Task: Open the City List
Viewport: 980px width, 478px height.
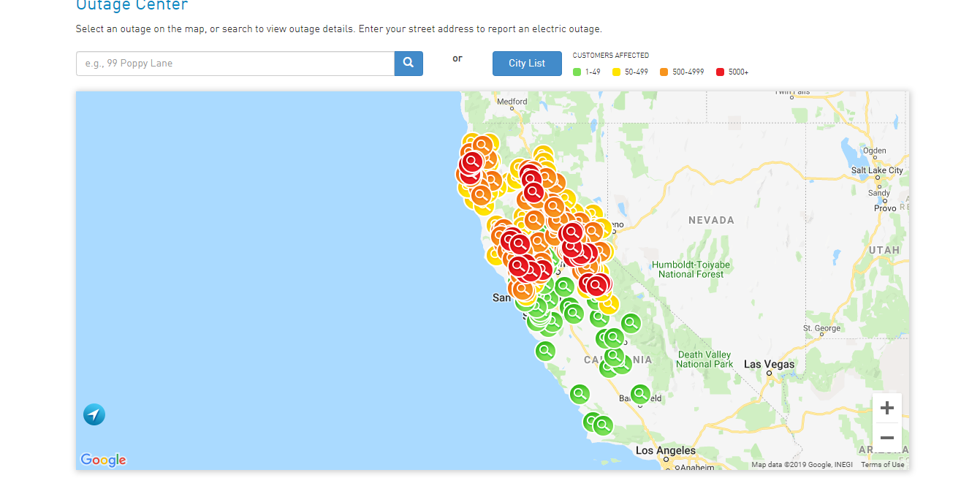Action: [527, 63]
